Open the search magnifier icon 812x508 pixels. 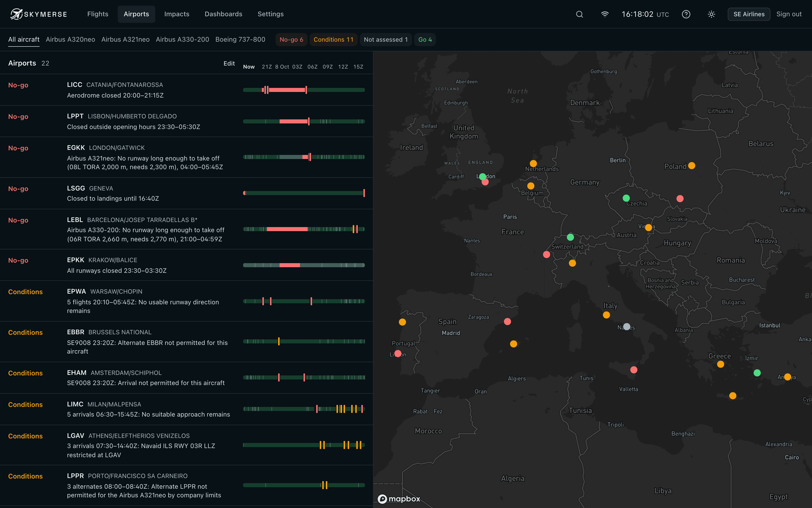pos(580,14)
